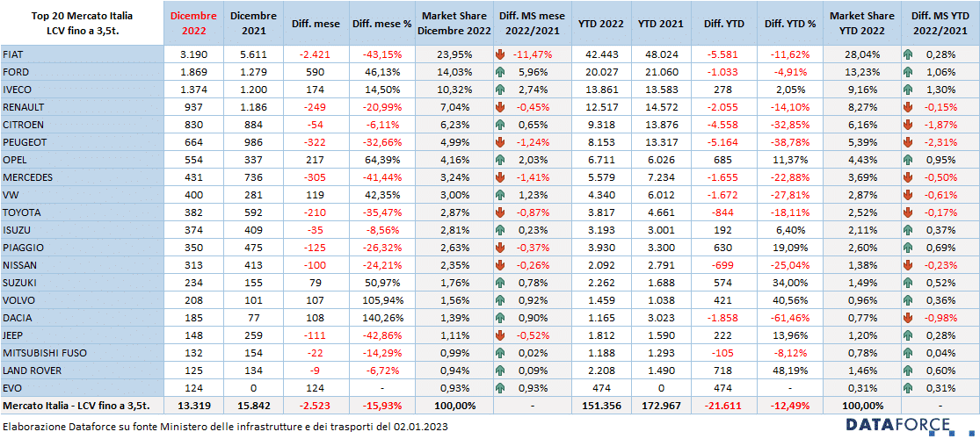Screen dimensions: 980x439
Task: Select FIAT's December 2022 value 3.190
Action: (x=193, y=54)
